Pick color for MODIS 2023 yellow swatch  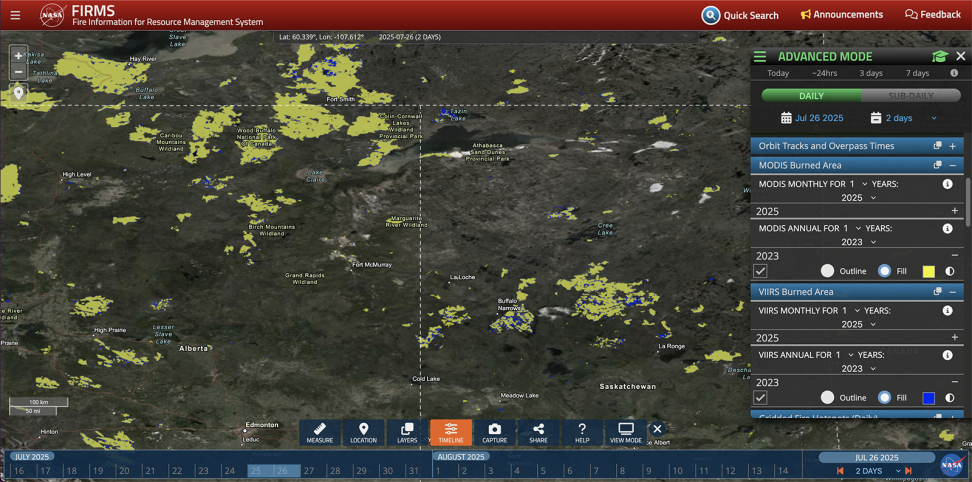(929, 271)
